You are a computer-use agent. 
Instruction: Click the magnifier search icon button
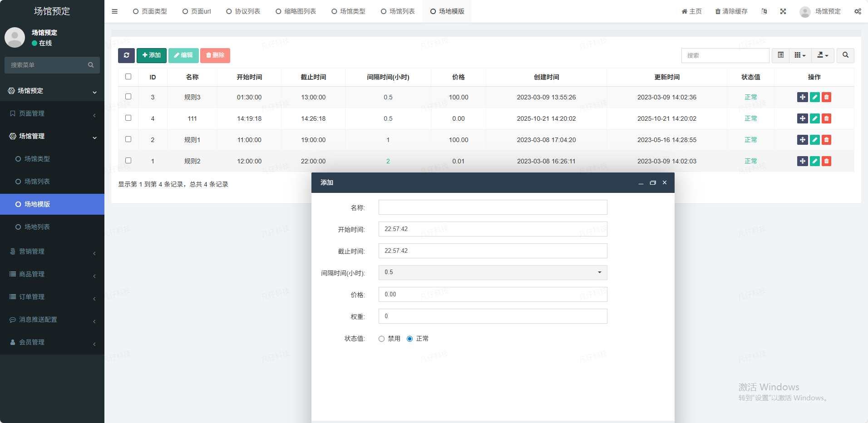(845, 55)
